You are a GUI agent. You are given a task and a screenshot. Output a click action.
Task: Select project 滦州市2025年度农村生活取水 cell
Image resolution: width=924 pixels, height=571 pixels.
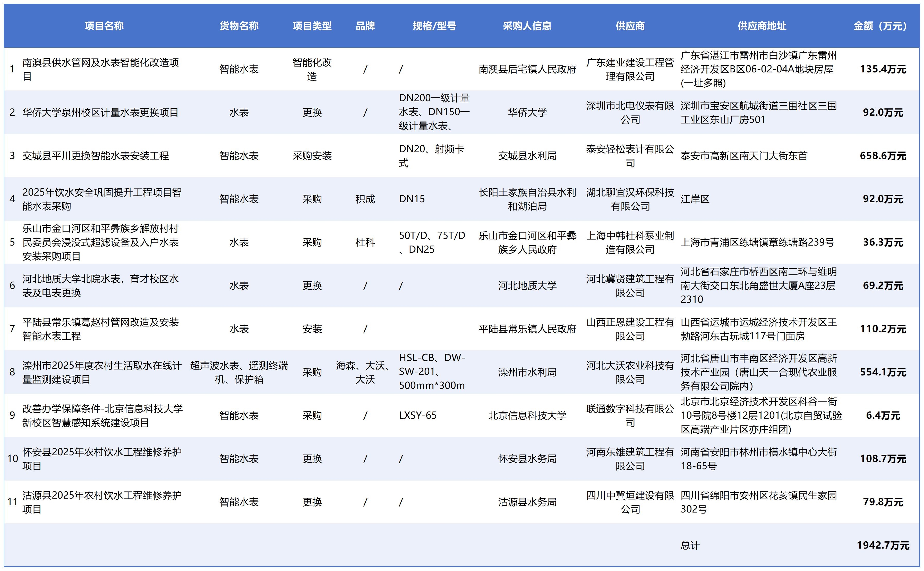pos(102,372)
